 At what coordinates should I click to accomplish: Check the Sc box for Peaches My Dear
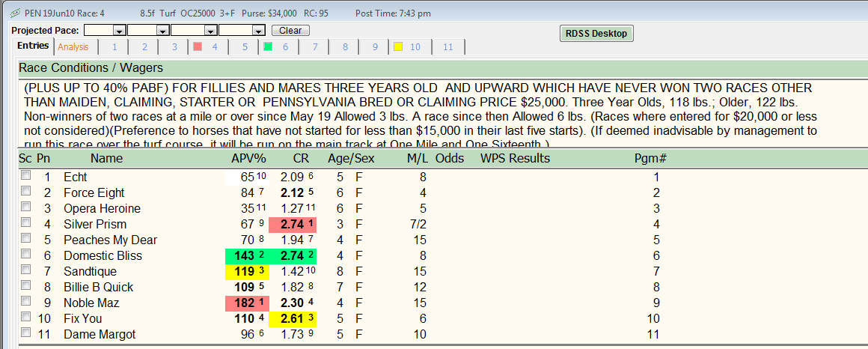pos(25,238)
